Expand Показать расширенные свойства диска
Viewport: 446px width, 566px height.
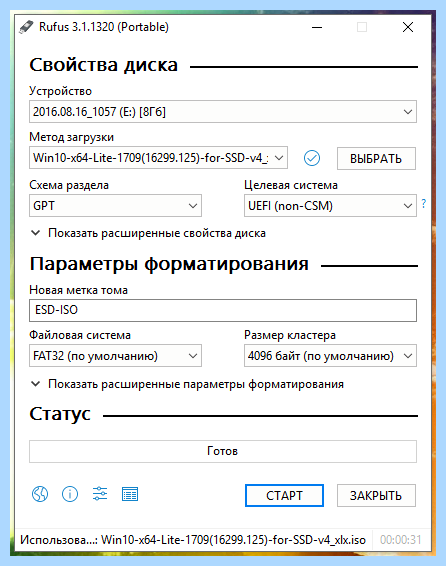(148, 233)
